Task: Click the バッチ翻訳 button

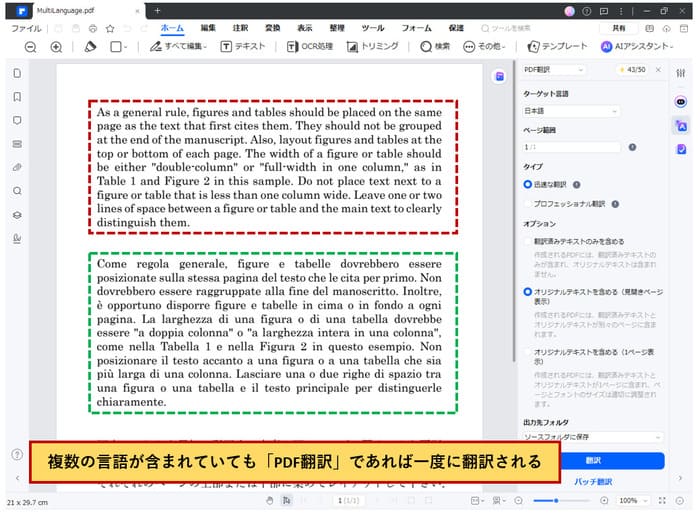Action: click(x=592, y=481)
